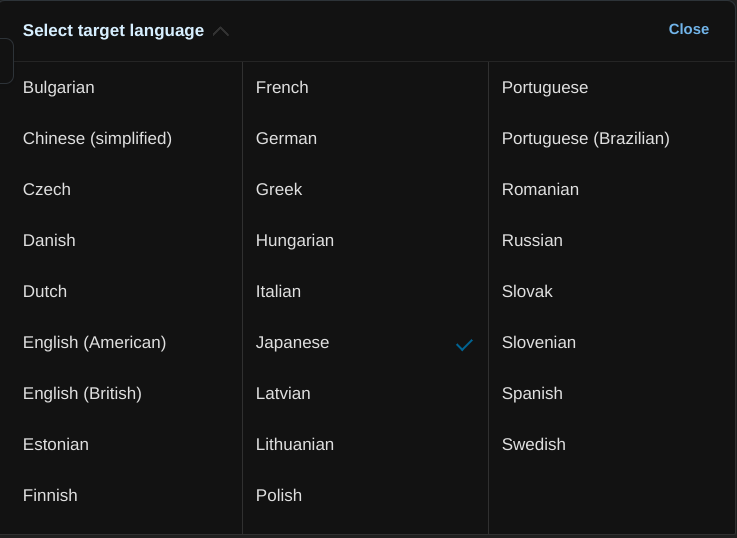This screenshot has height=538, width=737.
Task: Click the checkmark beside Japanese
Action: tap(464, 344)
